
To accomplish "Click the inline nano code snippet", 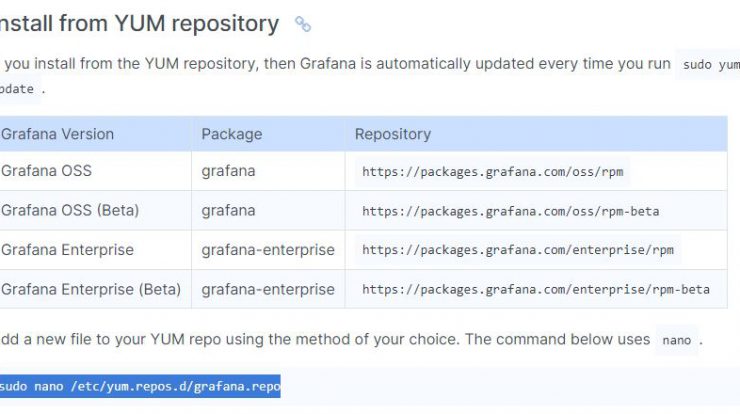I will pyautogui.click(x=676, y=340).
